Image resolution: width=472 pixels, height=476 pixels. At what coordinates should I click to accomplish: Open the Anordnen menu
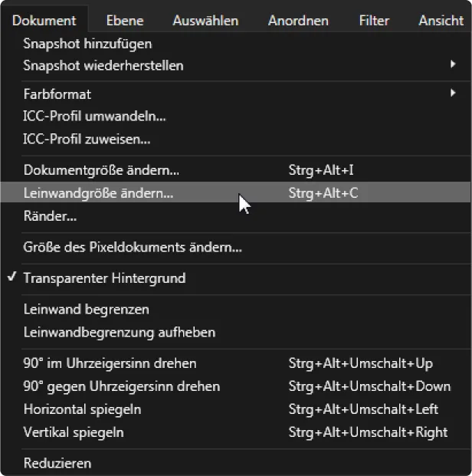point(298,21)
